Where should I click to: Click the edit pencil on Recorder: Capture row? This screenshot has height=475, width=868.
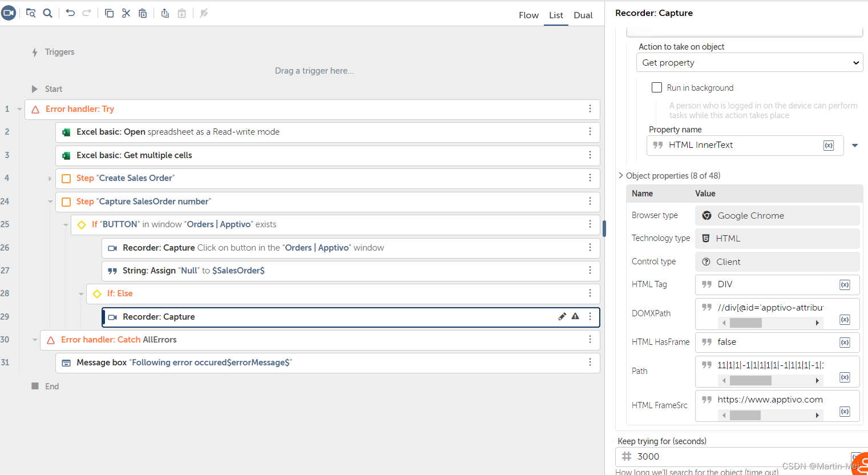click(x=562, y=316)
